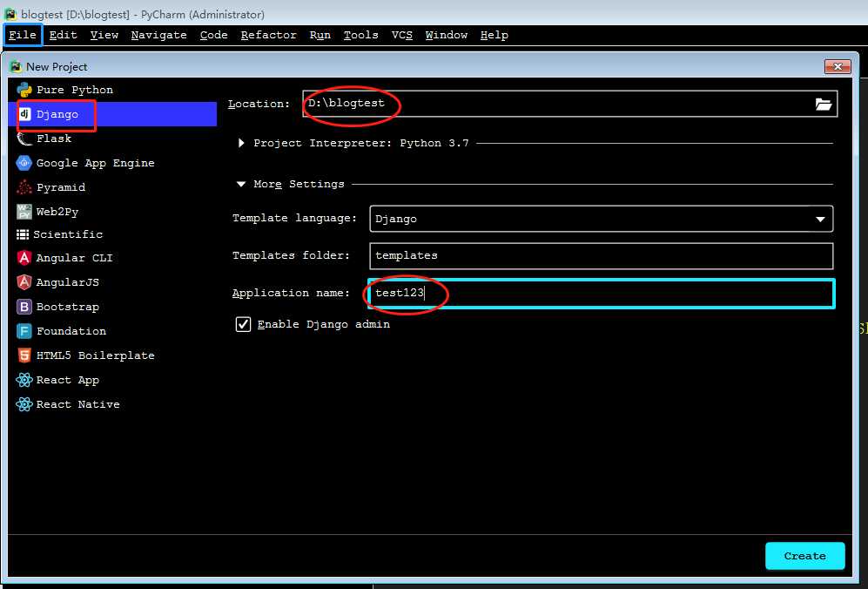868x589 pixels.
Task: Open the VCS menu
Action: click(x=402, y=35)
